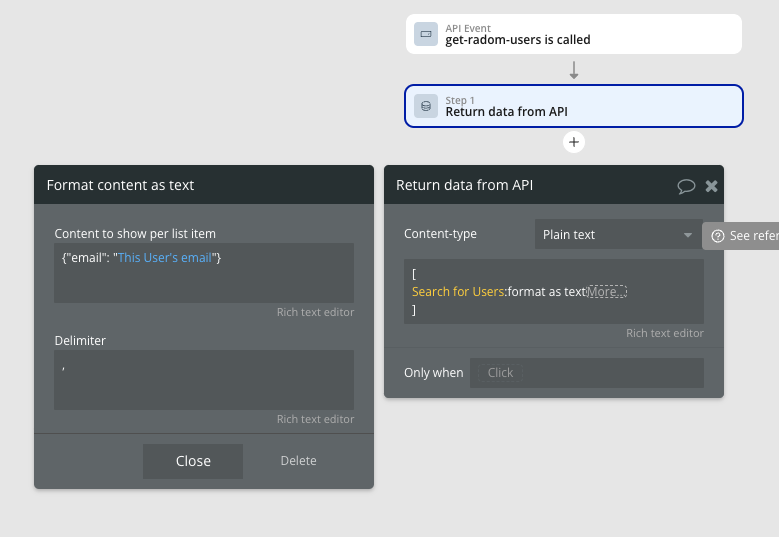Click the question mark See reference icon
The height and width of the screenshot is (537, 779).
coord(718,236)
